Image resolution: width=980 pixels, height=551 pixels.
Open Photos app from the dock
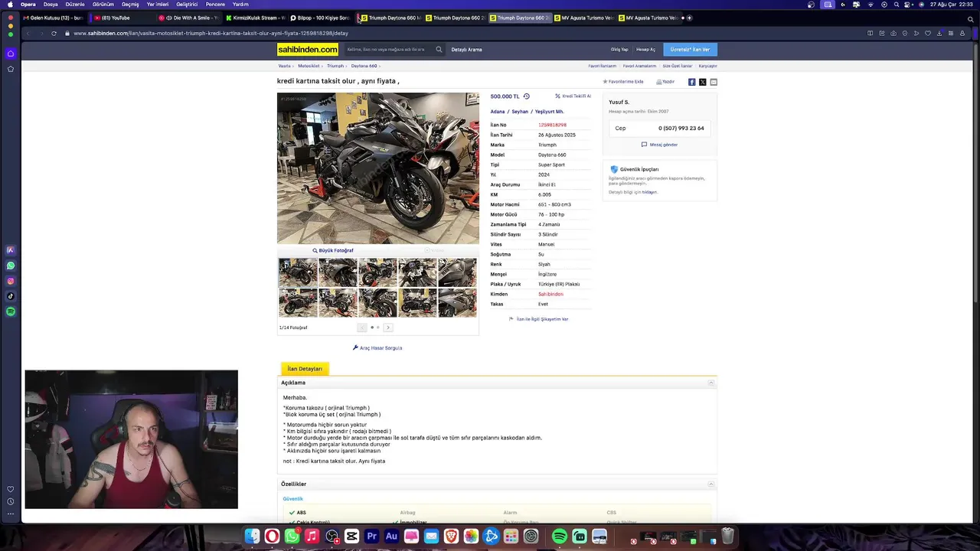click(471, 536)
